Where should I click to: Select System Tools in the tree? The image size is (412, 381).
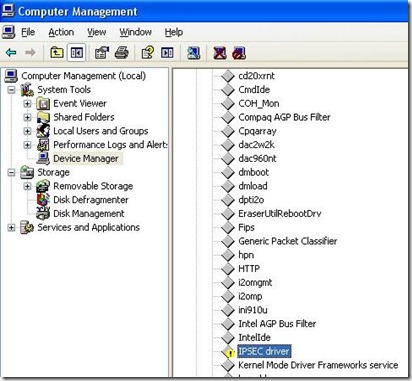[64, 90]
